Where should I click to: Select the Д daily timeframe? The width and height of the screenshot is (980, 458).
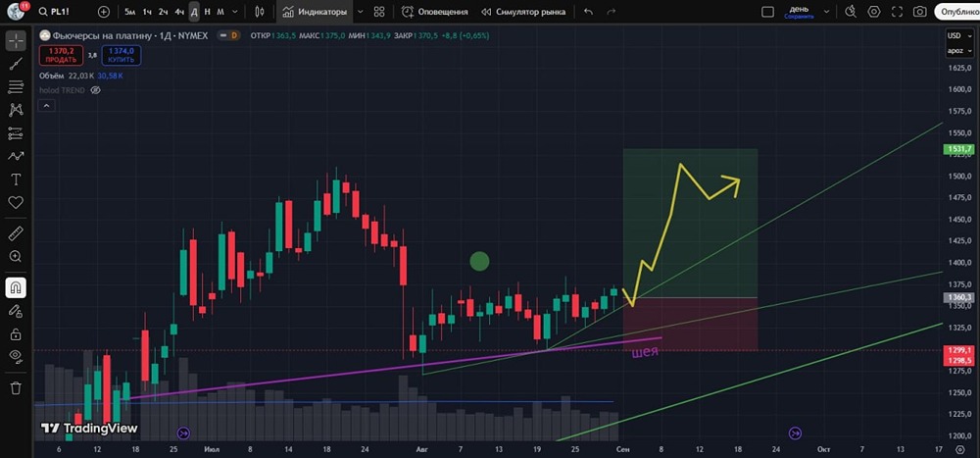click(194, 12)
